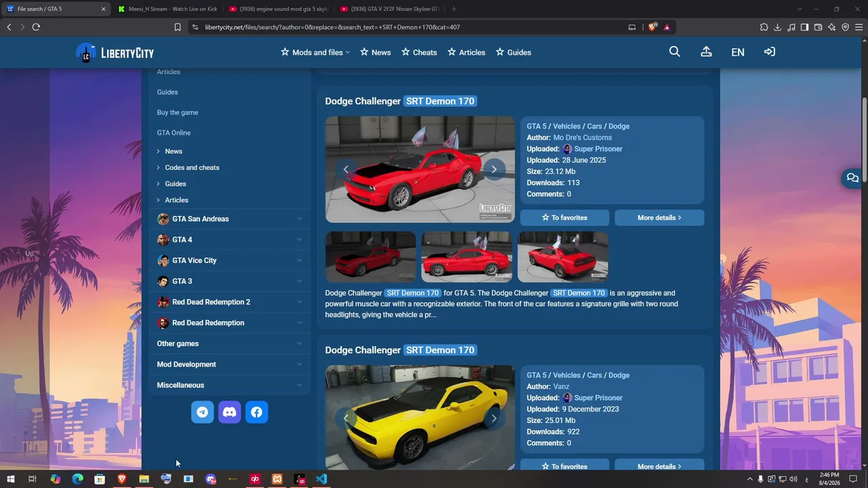Add red Demon 170 to favorites
Viewport: 868px width, 488px height.
(x=564, y=218)
